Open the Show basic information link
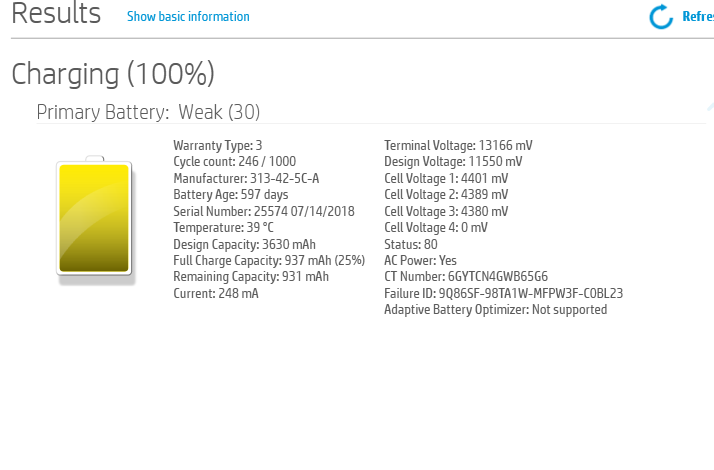 pos(188,16)
